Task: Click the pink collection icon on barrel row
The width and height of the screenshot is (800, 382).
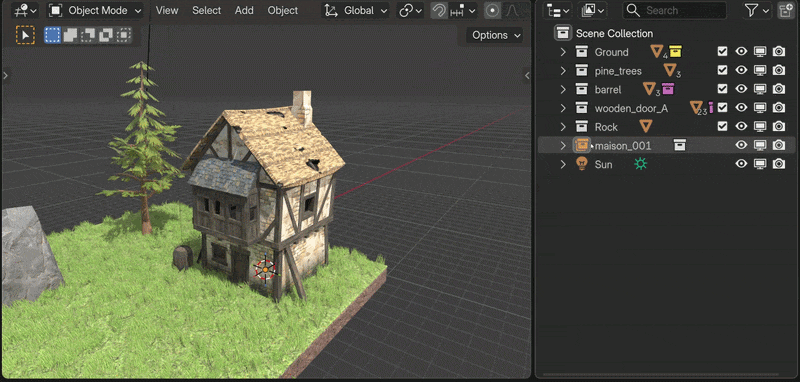Action: (x=668, y=89)
